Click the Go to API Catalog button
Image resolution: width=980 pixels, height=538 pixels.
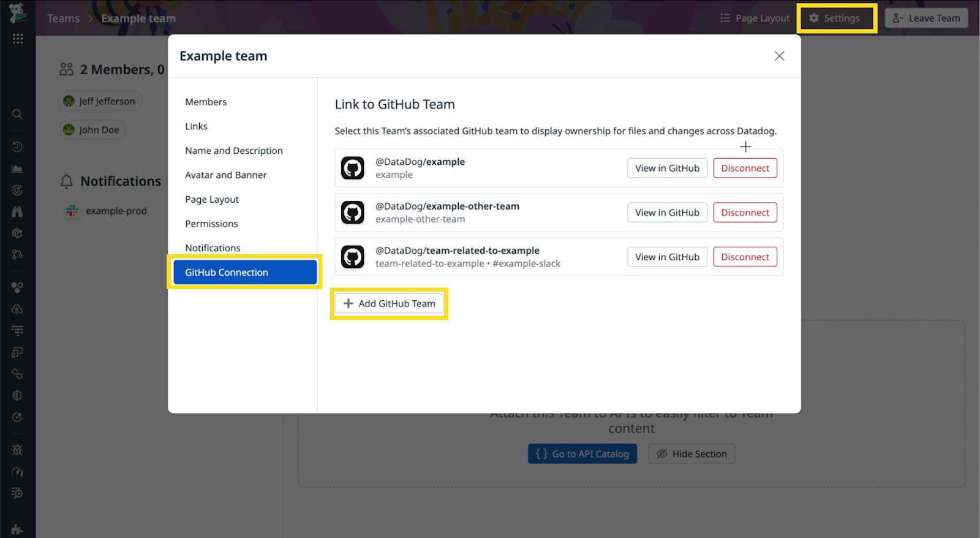(582, 454)
